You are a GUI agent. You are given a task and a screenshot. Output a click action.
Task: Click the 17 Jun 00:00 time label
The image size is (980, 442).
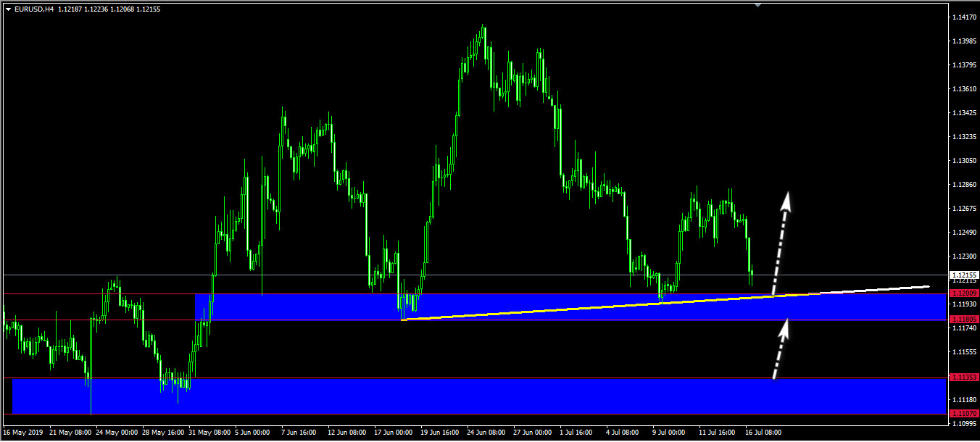click(394, 433)
